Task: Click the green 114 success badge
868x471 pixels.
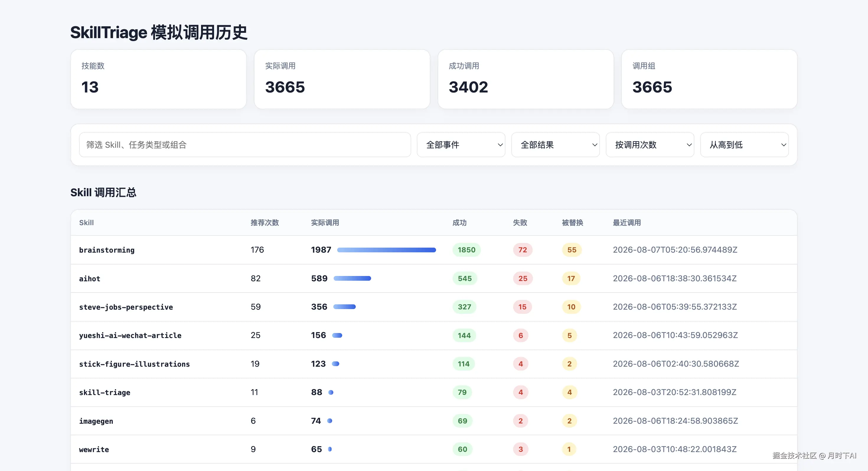Action: click(x=464, y=364)
